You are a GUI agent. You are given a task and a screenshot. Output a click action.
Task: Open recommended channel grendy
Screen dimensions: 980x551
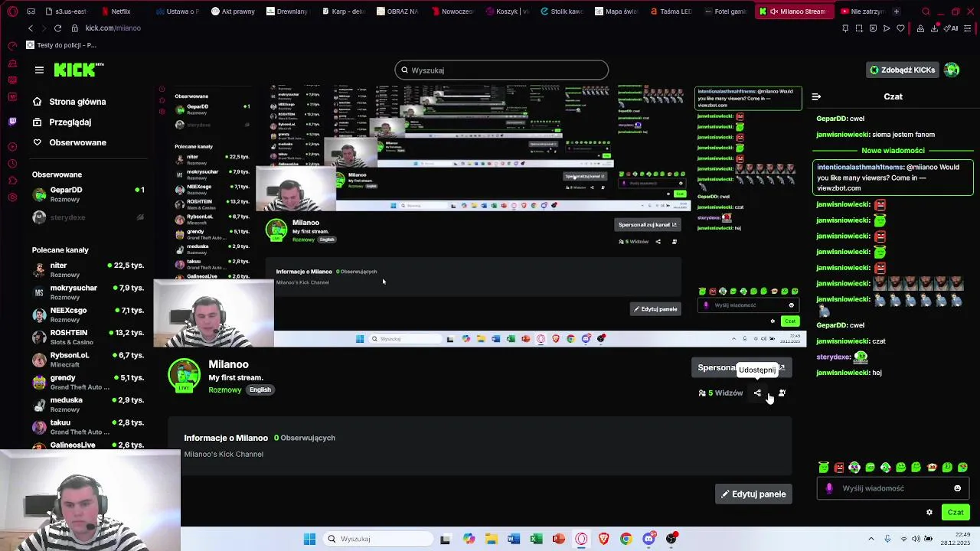point(88,382)
